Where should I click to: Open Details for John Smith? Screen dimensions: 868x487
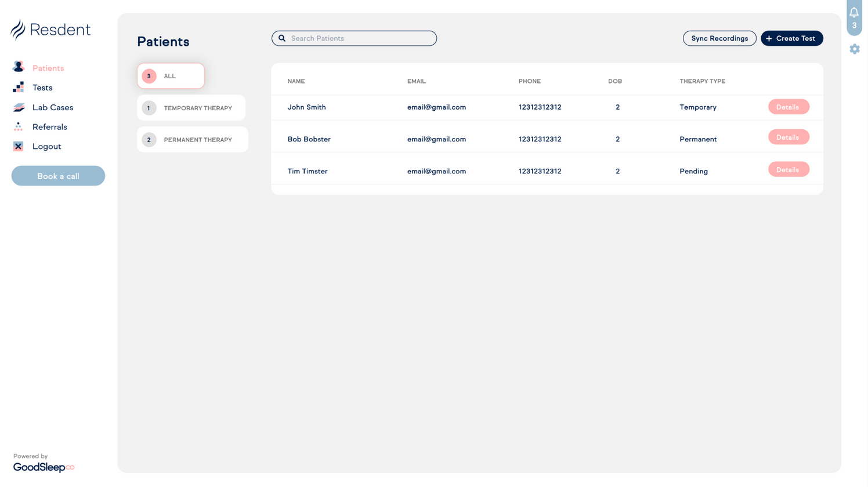click(788, 107)
